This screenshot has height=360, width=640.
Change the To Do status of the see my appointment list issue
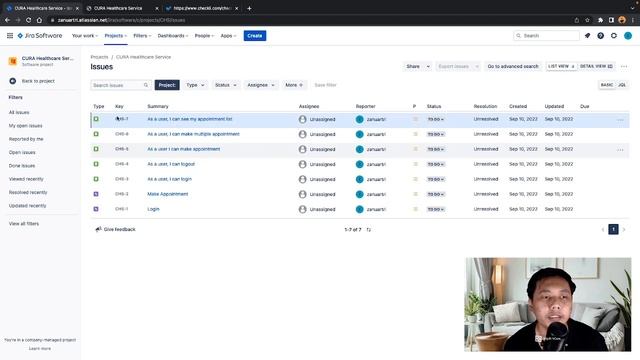436,119
